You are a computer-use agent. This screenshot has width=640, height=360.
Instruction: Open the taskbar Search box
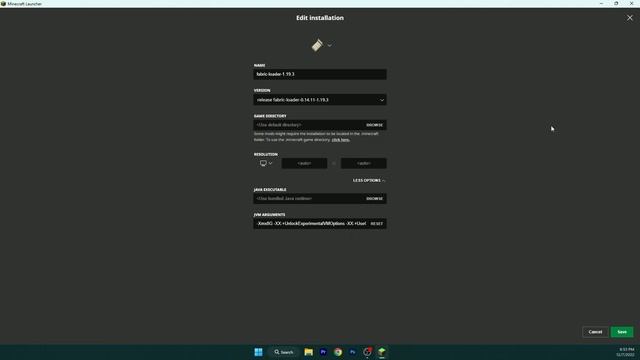(x=284, y=352)
